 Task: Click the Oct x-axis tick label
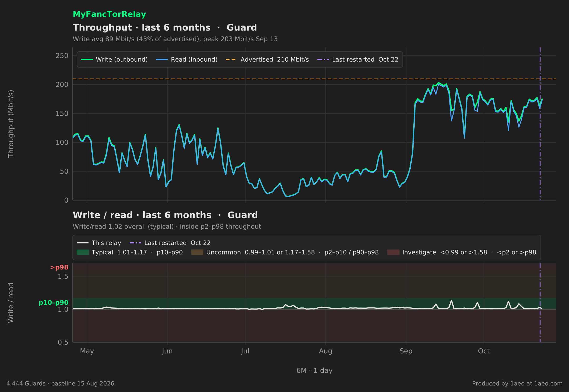click(484, 351)
